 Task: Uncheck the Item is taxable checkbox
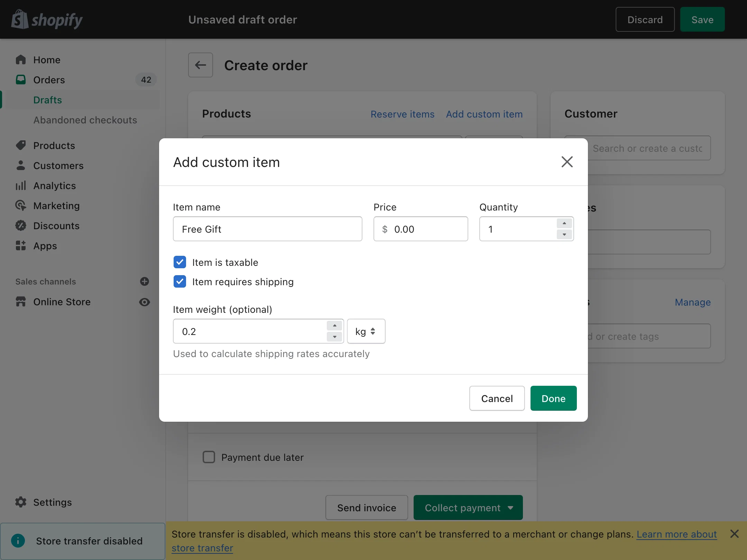(180, 262)
